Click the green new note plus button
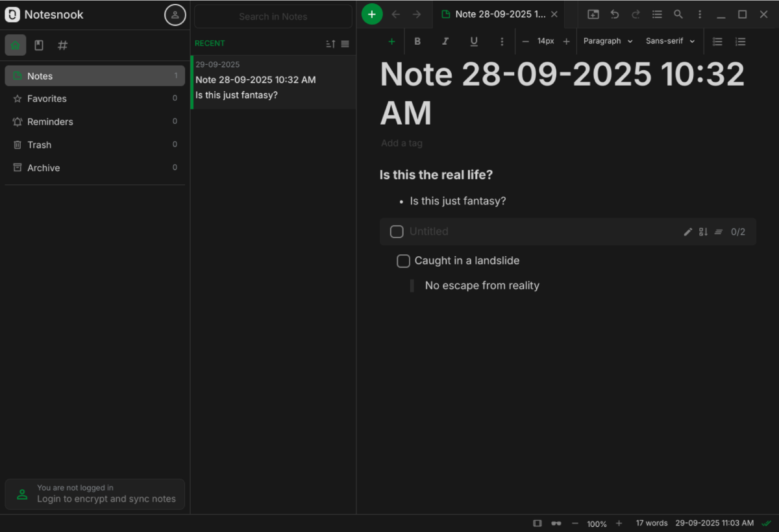Screen dimensions: 779x532 [x=372, y=14]
